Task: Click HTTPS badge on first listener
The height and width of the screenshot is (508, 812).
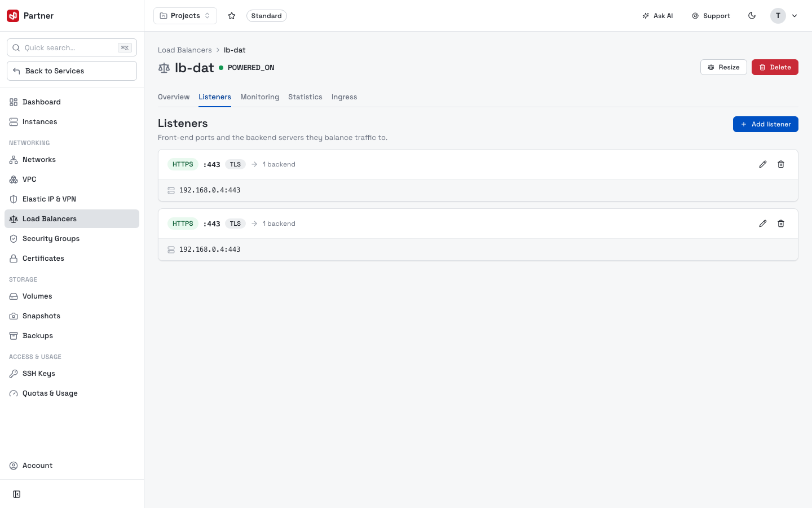Action: (x=183, y=164)
